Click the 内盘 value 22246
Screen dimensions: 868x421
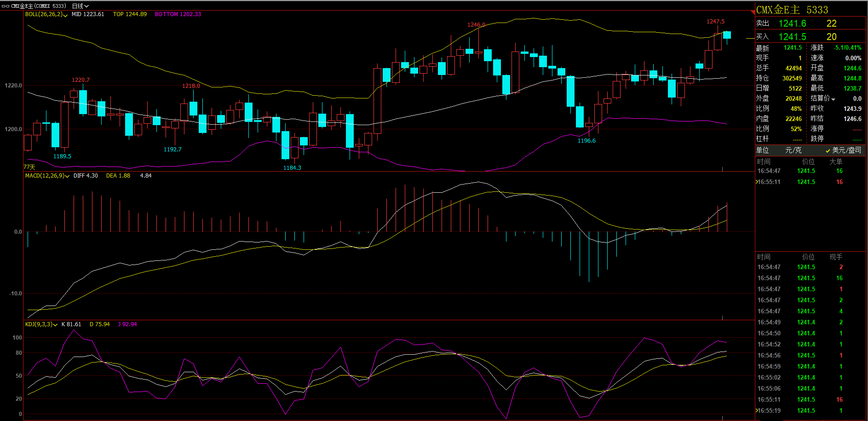point(793,119)
